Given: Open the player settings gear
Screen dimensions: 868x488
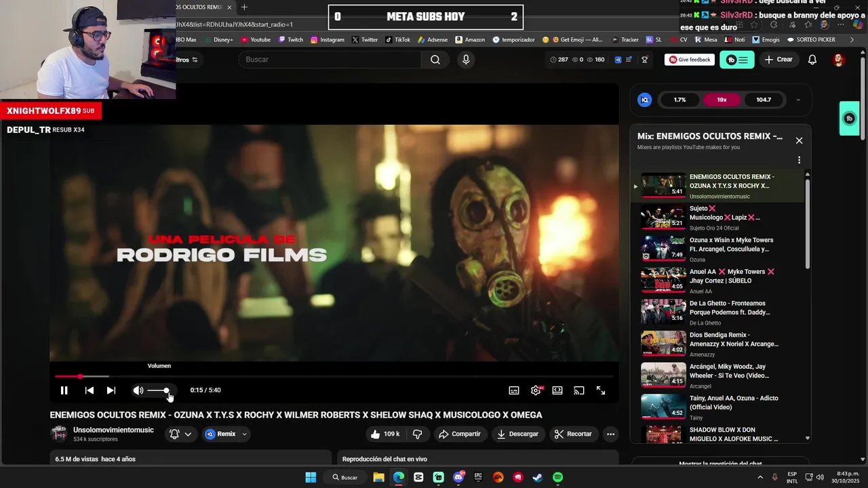Looking at the screenshot, I should (536, 390).
